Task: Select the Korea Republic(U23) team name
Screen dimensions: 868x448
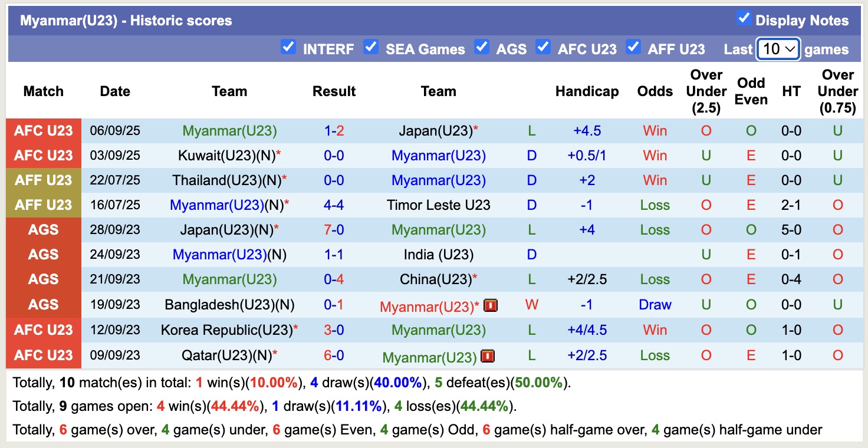Action: coord(226,330)
